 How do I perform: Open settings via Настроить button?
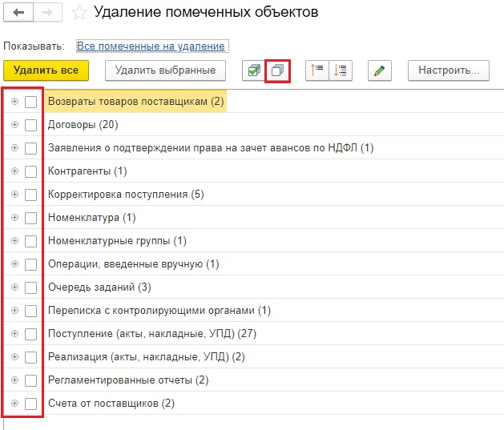[448, 70]
